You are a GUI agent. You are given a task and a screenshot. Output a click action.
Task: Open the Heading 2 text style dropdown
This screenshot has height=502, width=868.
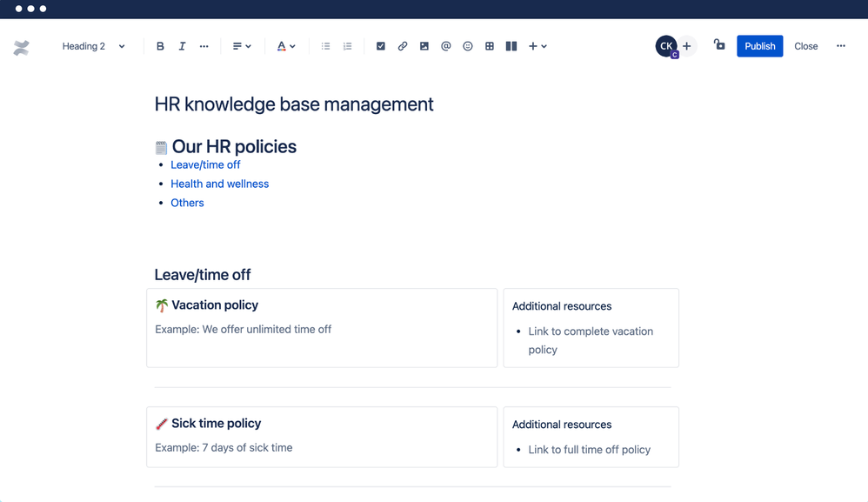click(93, 46)
